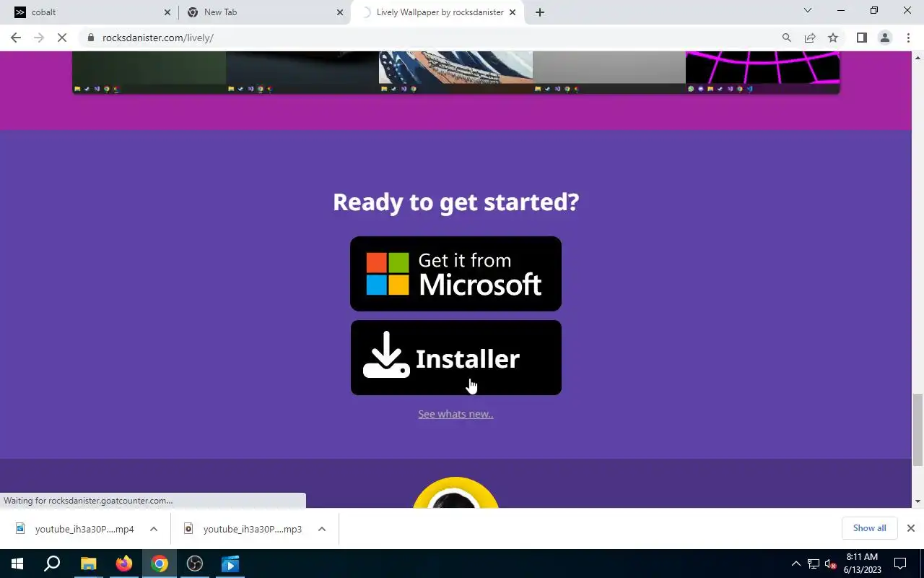This screenshot has width=924, height=578.
Task: Click the wave painting wallpaper thumbnail
Action: [456, 72]
